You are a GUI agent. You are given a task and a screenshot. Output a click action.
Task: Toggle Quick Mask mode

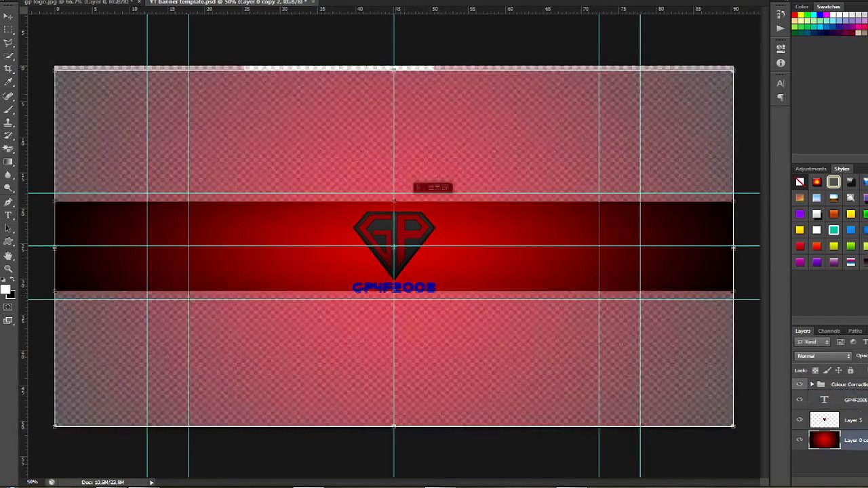(x=8, y=308)
